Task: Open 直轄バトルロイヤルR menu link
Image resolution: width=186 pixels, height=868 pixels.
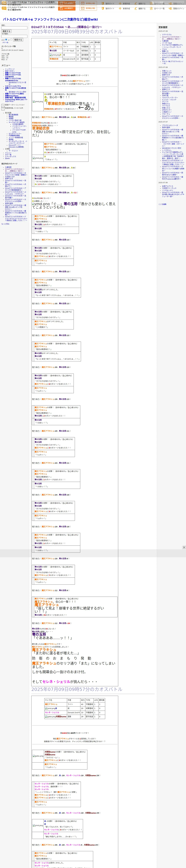Action: pos(13,73)
